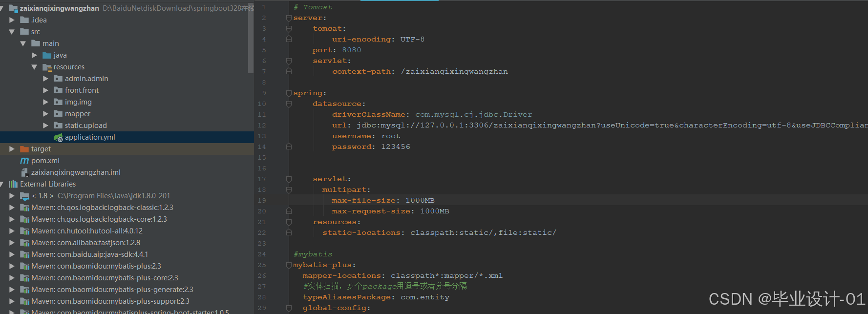The image size is (868, 314).
Task: Click the main folder icon
Action: [x=36, y=43]
